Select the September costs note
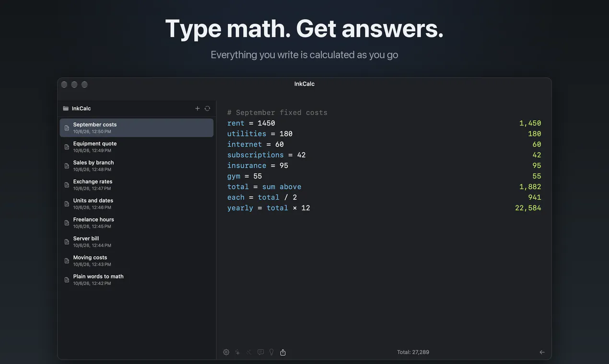Image resolution: width=609 pixels, height=364 pixels. (x=137, y=128)
